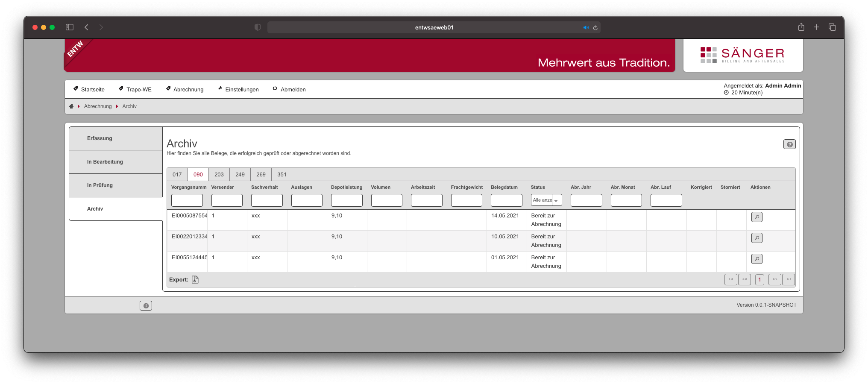
Task: Sort by Versender column header
Action: [x=223, y=187]
